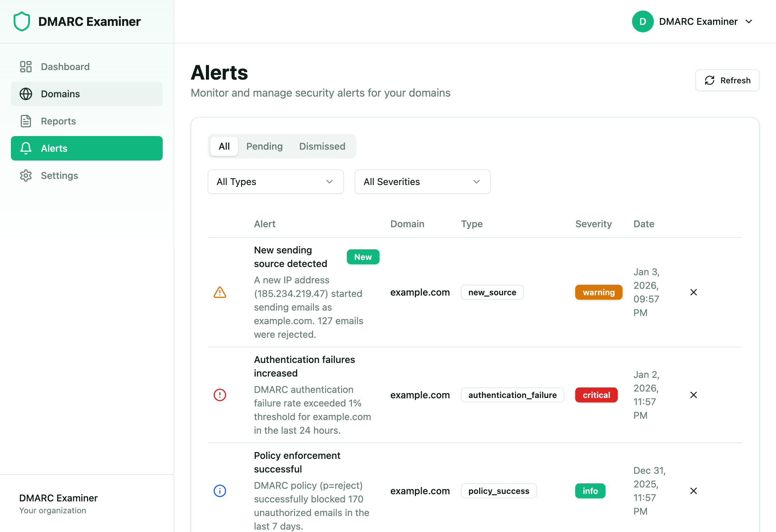Screen dimensions: 776x532
Task: Dismiss the Authentication failures increased alert
Action: 694,395
